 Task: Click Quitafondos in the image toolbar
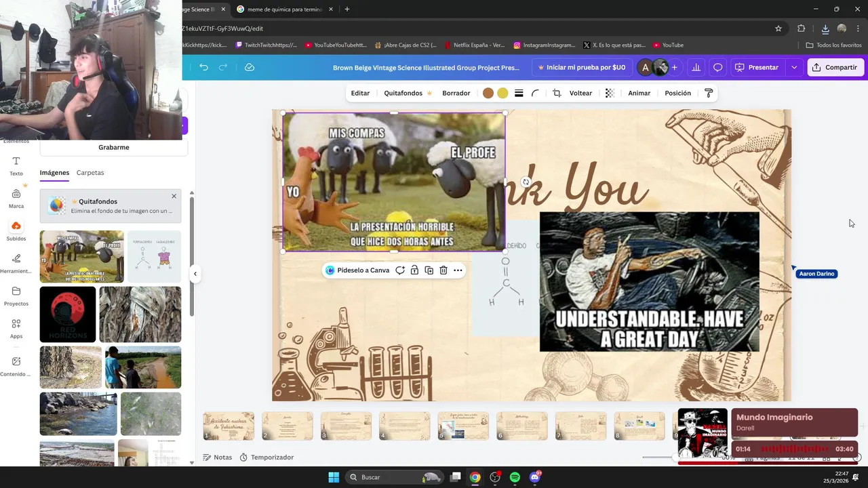[408, 93]
